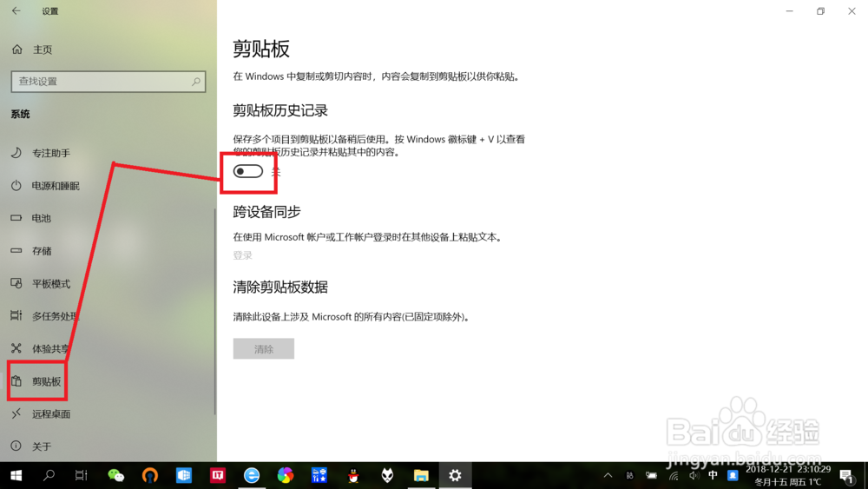This screenshot has width=868, height=489.
Task: Turn on clipboard history toggle
Action: [248, 172]
